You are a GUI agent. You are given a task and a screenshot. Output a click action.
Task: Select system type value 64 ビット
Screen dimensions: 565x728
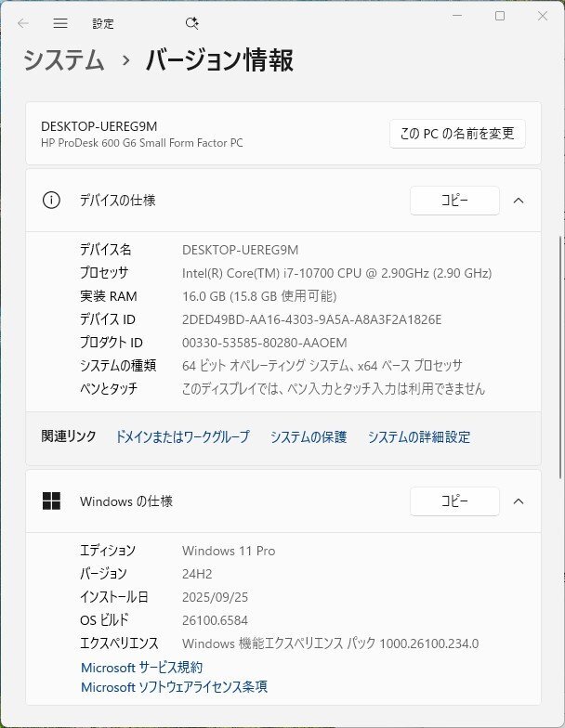click(322, 366)
